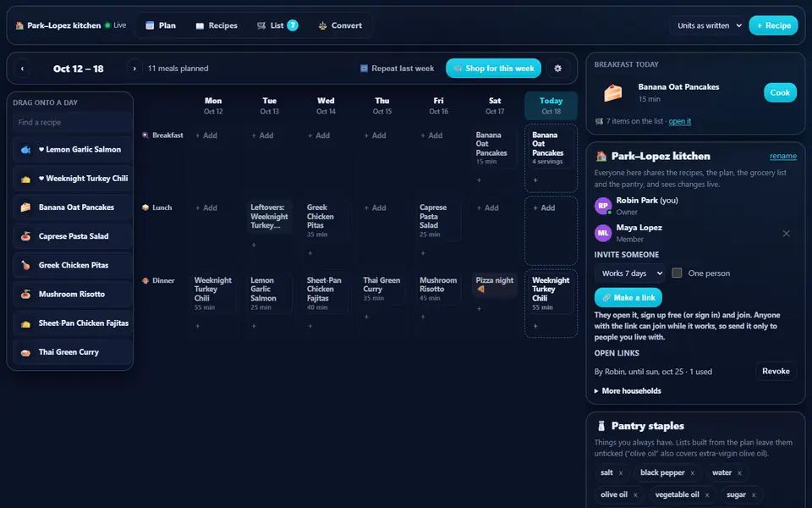The image size is (812, 508).
Task: Remove sugar from pantry staples
Action: click(754, 495)
